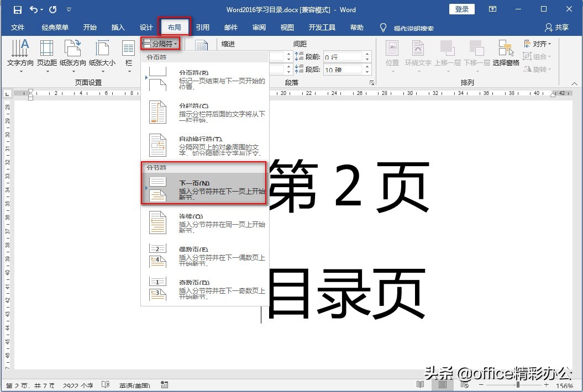The width and height of the screenshot is (583, 392).
Task: Collapse the ribbon with chevron
Action: click(x=575, y=83)
